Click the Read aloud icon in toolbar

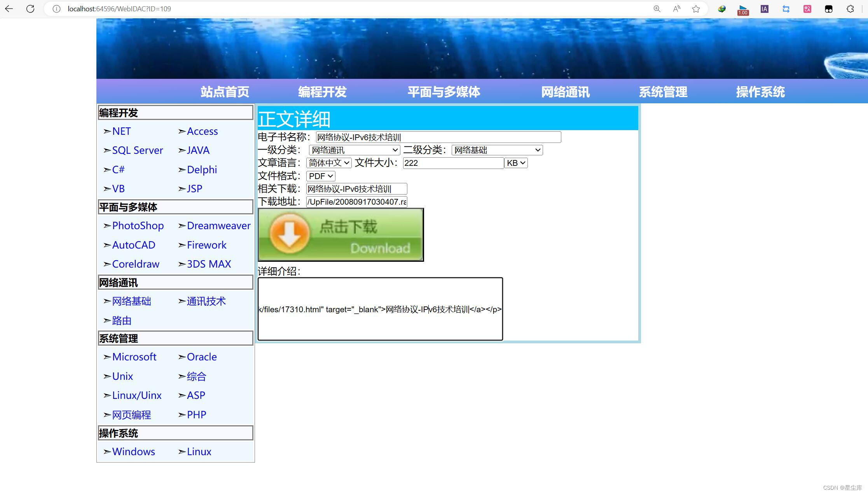pos(676,9)
